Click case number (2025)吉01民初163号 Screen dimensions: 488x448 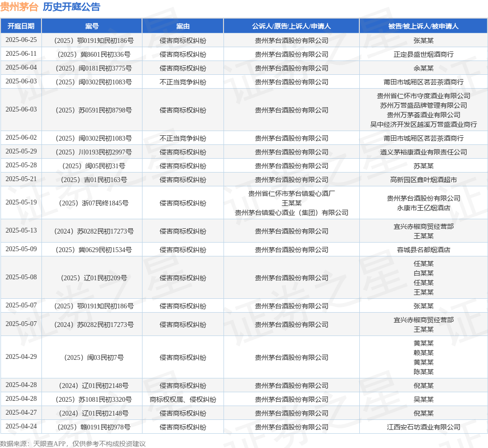pos(94,180)
